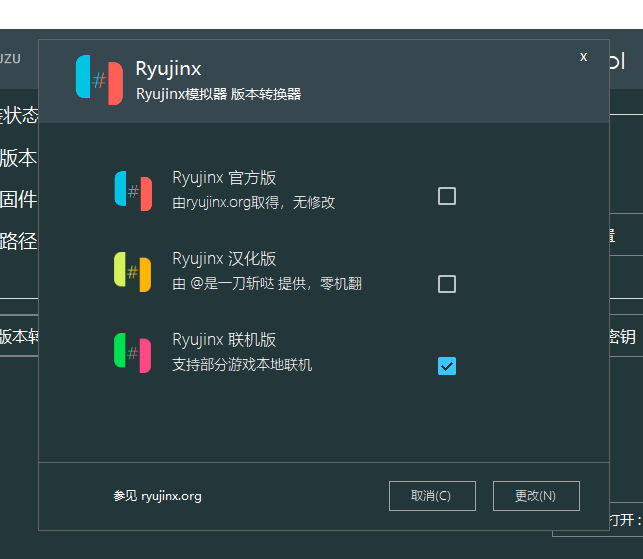Click the large Ryujinx heading in the header

tap(168, 69)
